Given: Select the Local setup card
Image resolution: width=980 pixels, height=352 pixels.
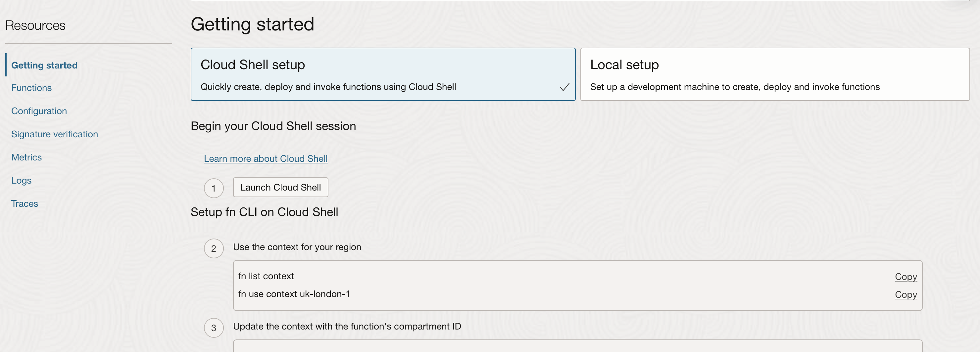Looking at the screenshot, I should [775, 74].
